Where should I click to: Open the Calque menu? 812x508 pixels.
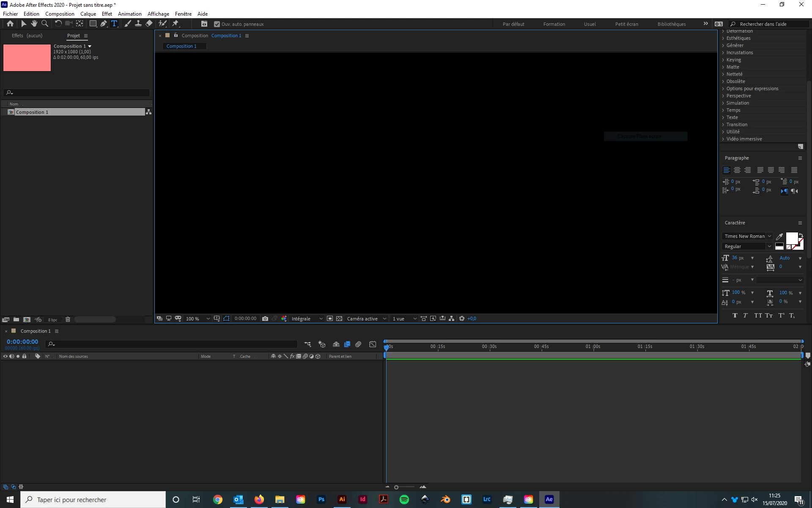[88, 14]
